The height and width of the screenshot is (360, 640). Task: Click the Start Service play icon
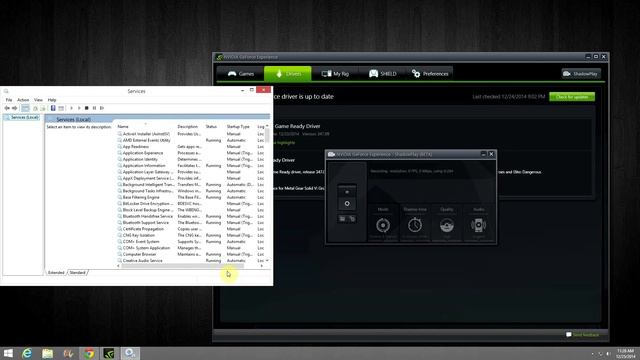71,108
